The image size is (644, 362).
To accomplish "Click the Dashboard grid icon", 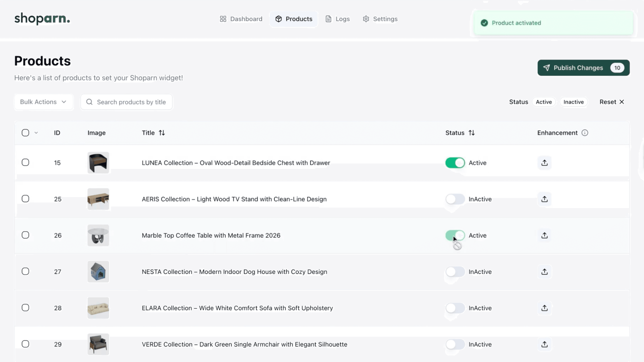I will [x=223, y=19].
